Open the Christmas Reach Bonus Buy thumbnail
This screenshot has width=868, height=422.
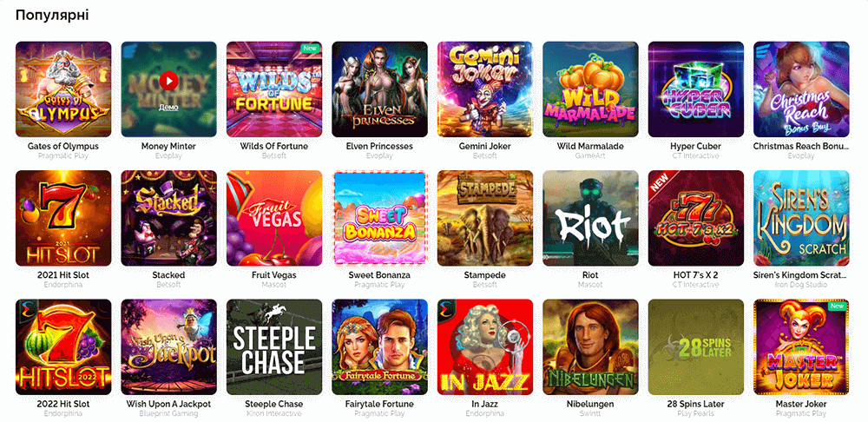pos(801,89)
